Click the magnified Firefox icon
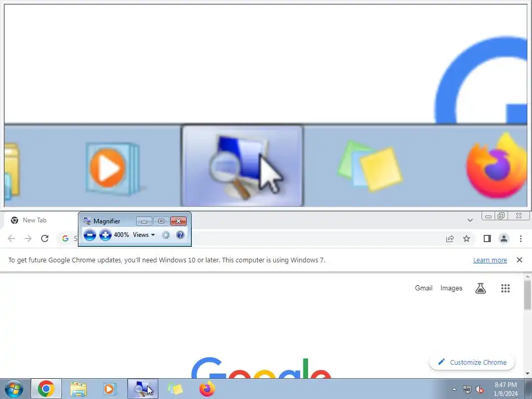The image size is (532, 399). (x=497, y=165)
